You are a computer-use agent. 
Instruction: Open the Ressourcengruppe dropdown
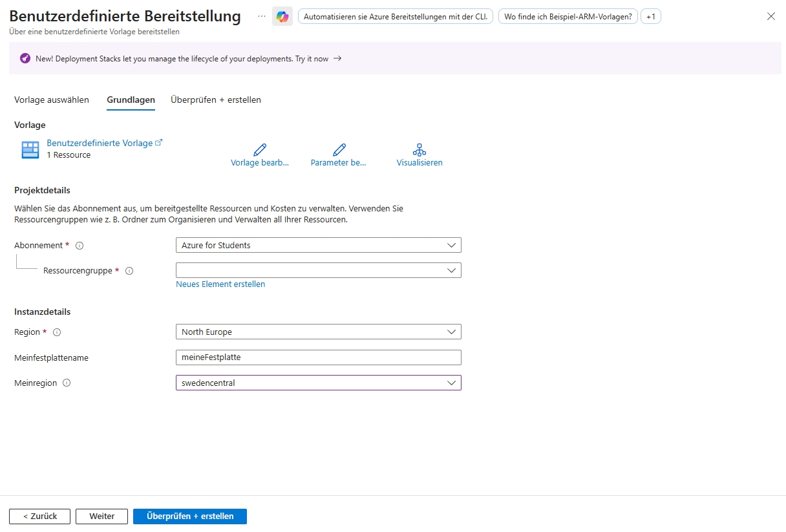(318, 270)
